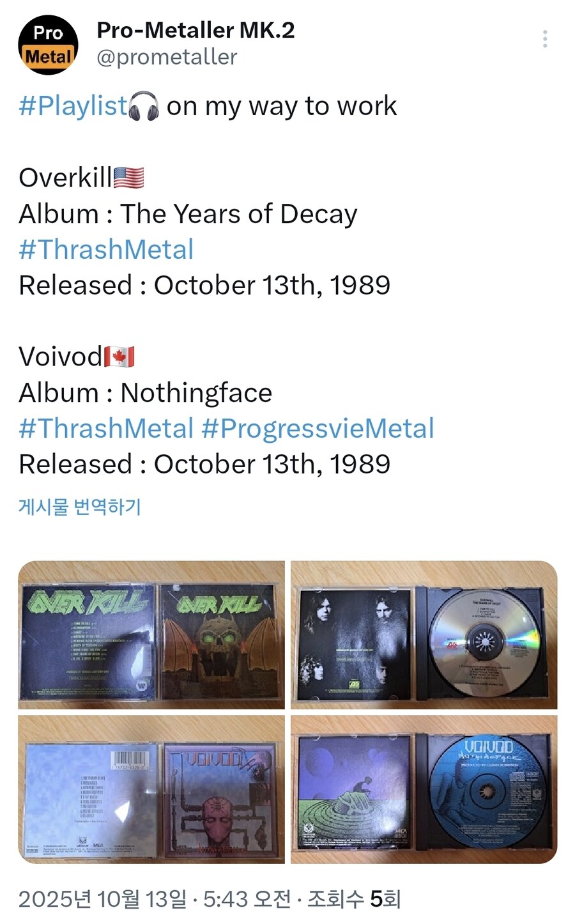Click the @prometaller handle

click(x=167, y=58)
